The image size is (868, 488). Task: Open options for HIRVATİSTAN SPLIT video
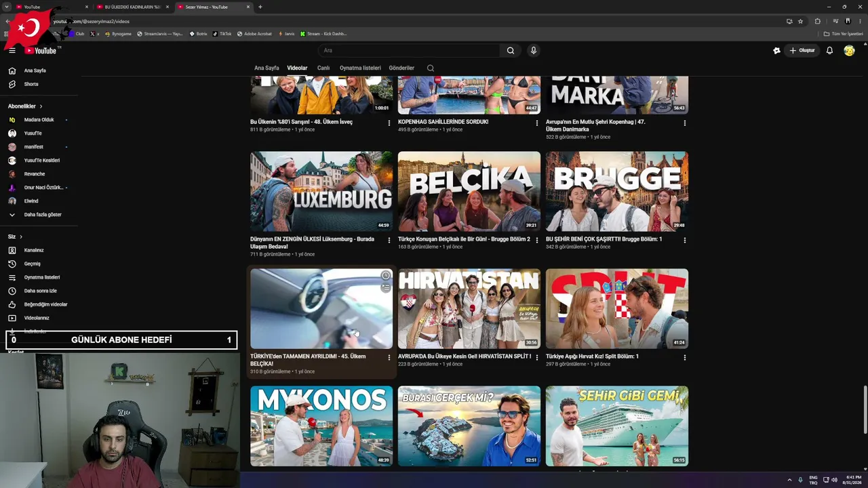(x=537, y=357)
